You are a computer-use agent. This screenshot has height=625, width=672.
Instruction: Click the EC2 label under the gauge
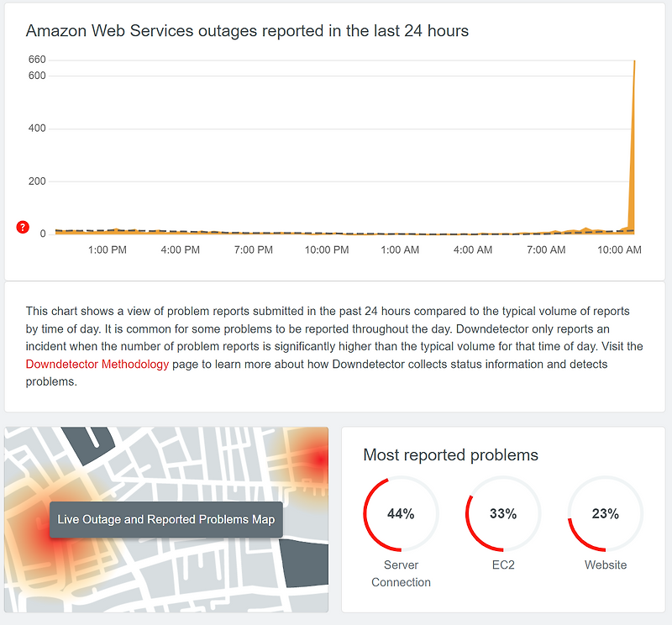click(503, 565)
